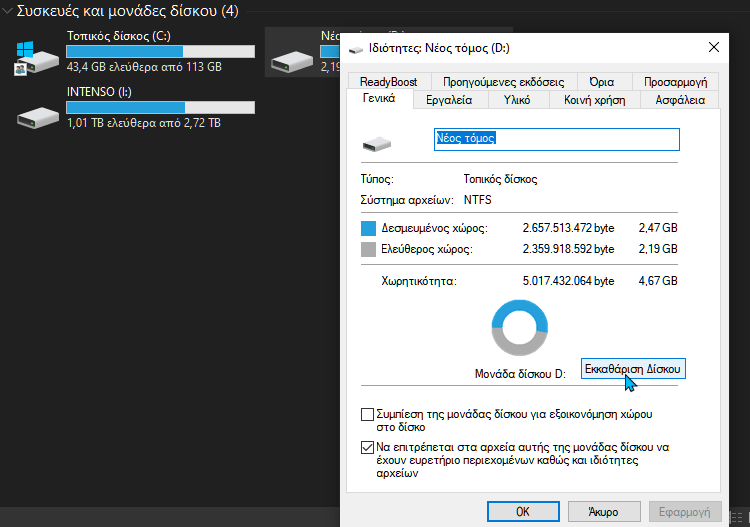Click 'INTENSO (I:)' label in Explorer
This screenshot has height=527, width=750.
pyautogui.click(x=99, y=92)
